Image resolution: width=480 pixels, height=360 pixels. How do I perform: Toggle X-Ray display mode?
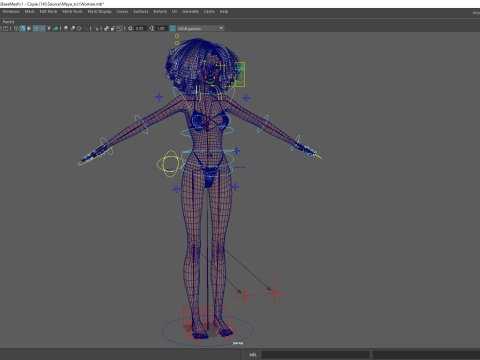pos(106,28)
